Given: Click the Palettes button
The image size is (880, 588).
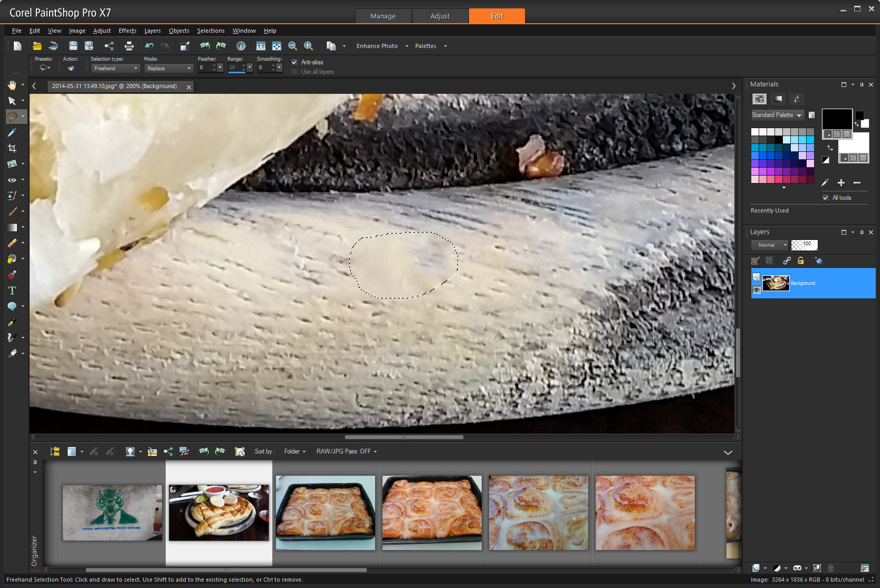Looking at the screenshot, I should pos(425,46).
